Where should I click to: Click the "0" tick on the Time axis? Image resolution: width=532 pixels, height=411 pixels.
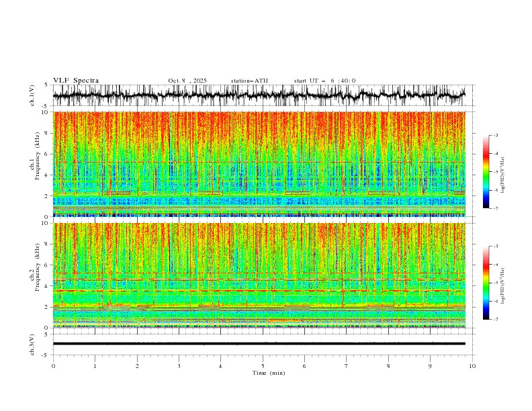pos(53,366)
